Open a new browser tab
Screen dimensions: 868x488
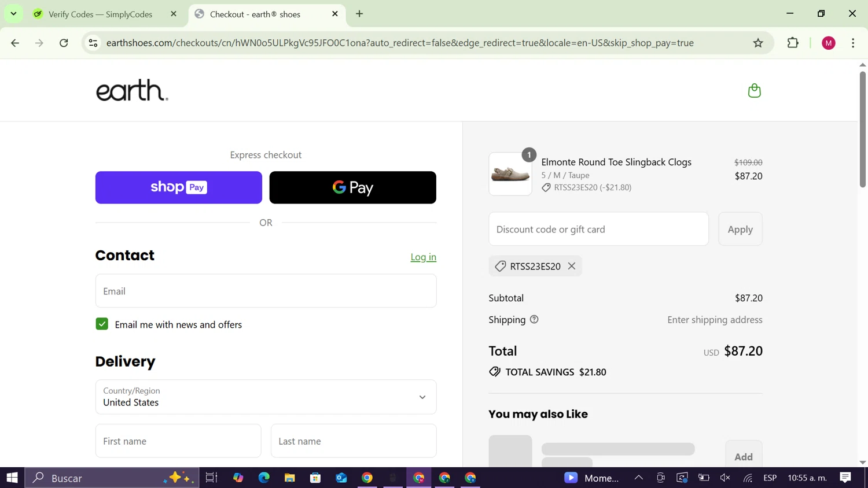pos(359,13)
